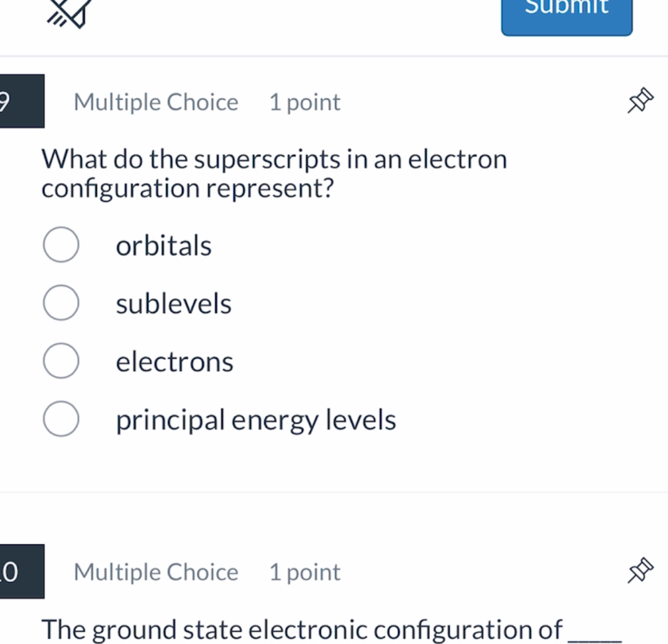The width and height of the screenshot is (668, 644).
Task: Pin question 10 using its pin icon
Action: 640,571
